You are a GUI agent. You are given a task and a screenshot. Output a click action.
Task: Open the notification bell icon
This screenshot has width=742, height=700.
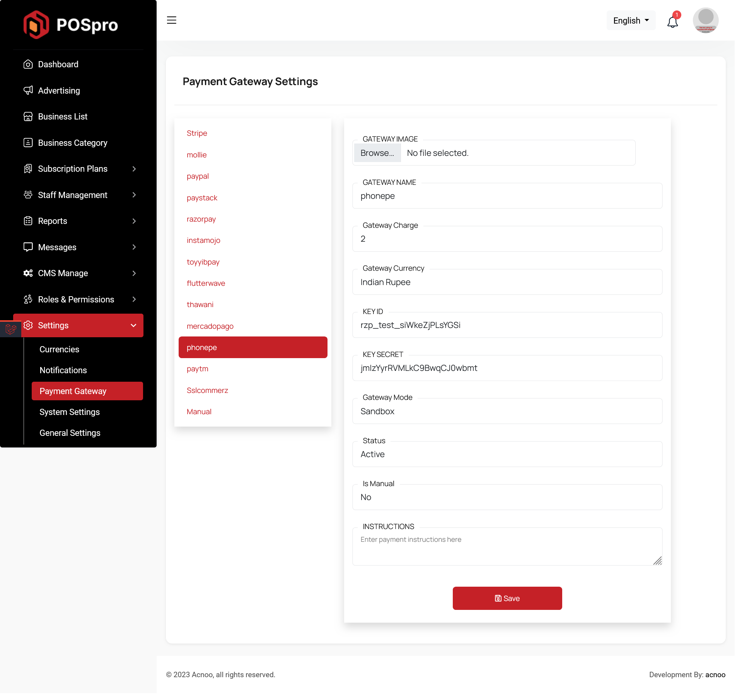672,22
